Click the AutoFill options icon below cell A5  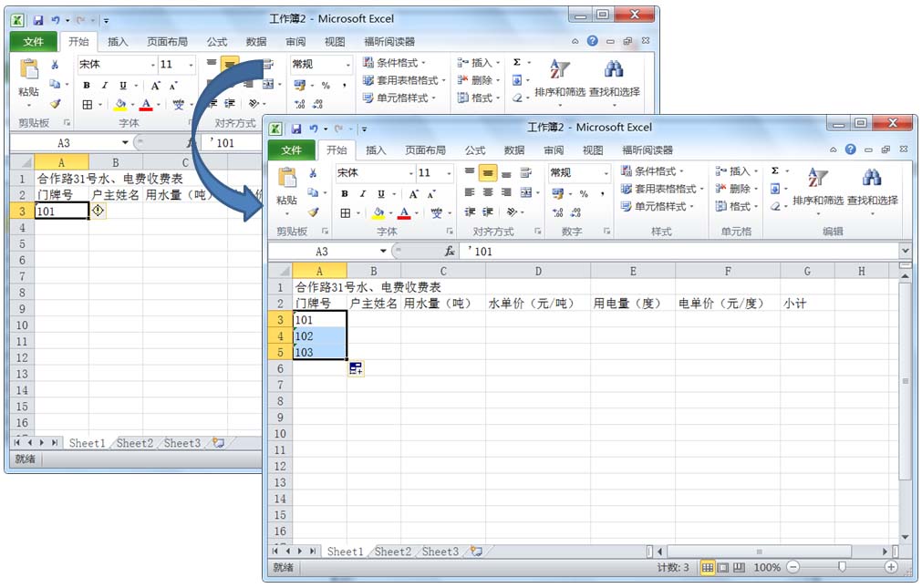tap(356, 368)
